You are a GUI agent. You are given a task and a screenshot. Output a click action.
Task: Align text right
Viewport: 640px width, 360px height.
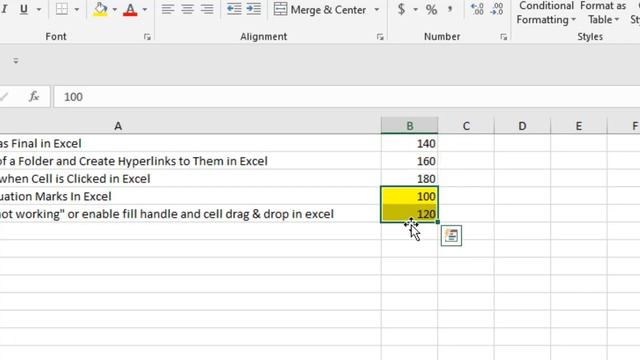(x=207, y=9)
